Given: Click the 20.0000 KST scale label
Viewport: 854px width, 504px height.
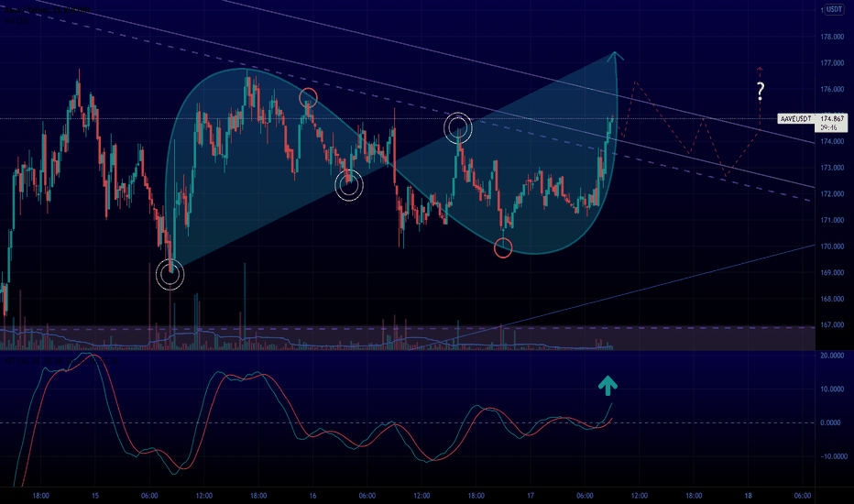Looking at the screenshot, I should (x=832, y=356).
